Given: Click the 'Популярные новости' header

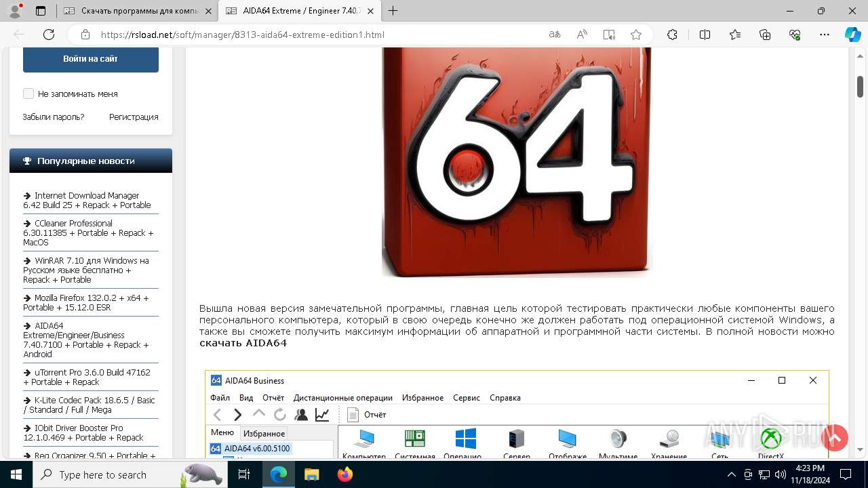Looking at the screenshot, I should click(91, 161).
